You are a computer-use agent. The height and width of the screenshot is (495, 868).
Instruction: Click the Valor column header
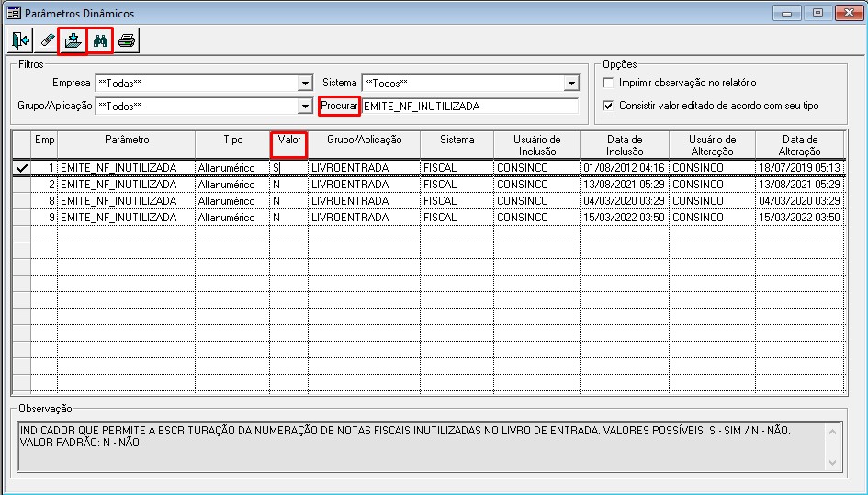click(289, 145)
